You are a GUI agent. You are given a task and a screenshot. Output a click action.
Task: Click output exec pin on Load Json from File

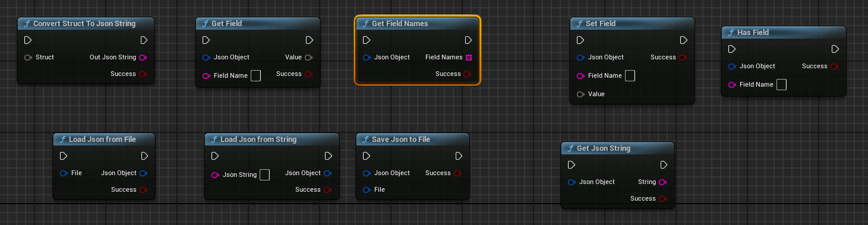[144, 156]
